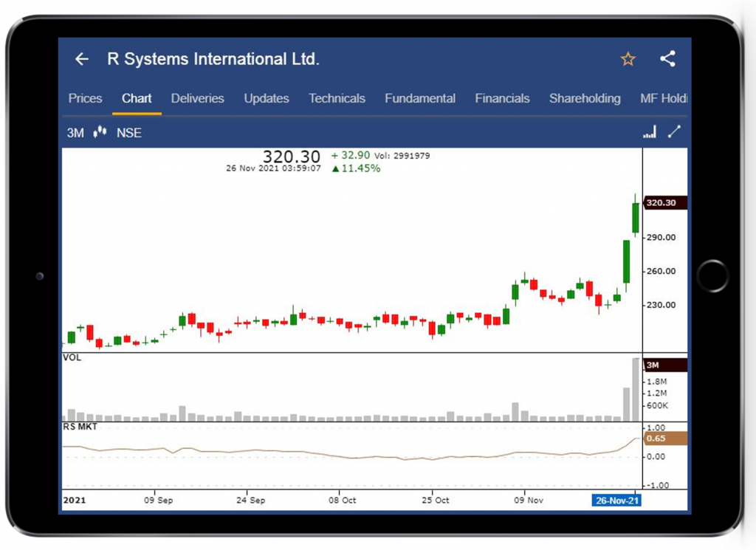Go to the Fundamental tab
756x550 pixels.
[420, 98]
